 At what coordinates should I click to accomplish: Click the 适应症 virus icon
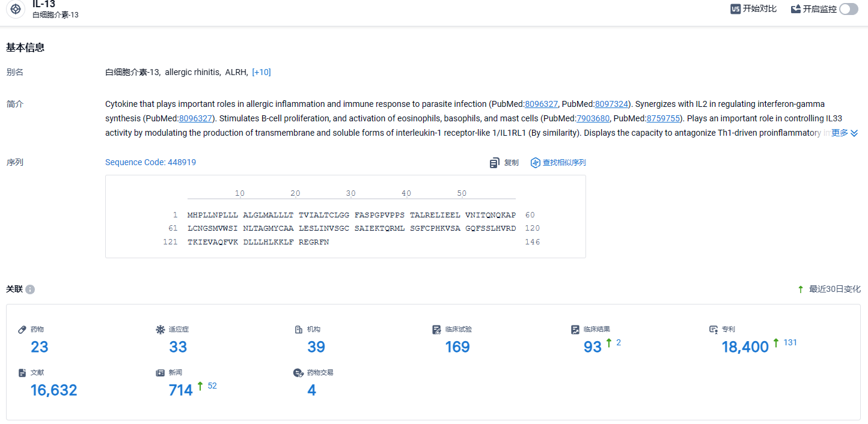[x=160, y=330]
